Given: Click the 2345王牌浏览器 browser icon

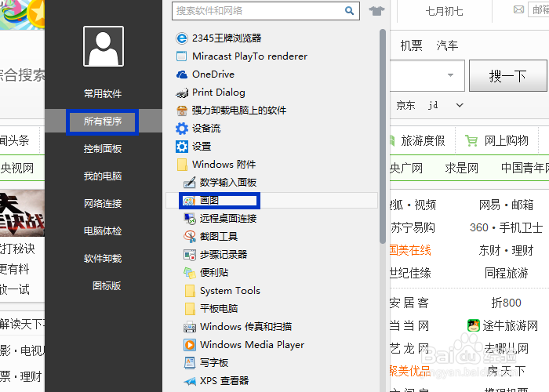Looking at the screenshot, I should 182,38.
